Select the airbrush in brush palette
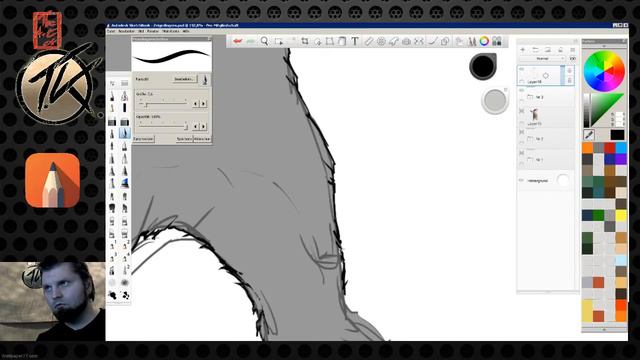Viewport: 640px width, 360px height. [124, 96]
